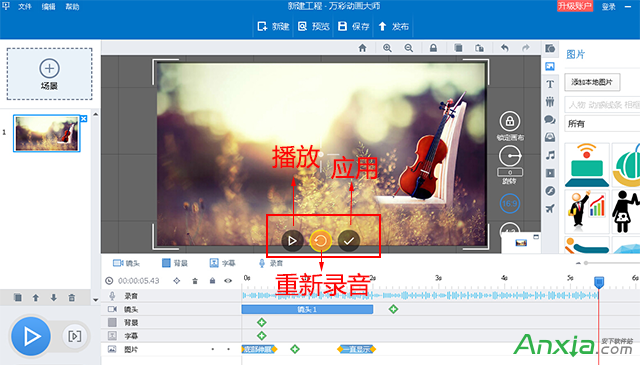Viewport: 640px width, 365px height.
Task: Click the 添加本地图片 button
Action: tap(592, 82)
